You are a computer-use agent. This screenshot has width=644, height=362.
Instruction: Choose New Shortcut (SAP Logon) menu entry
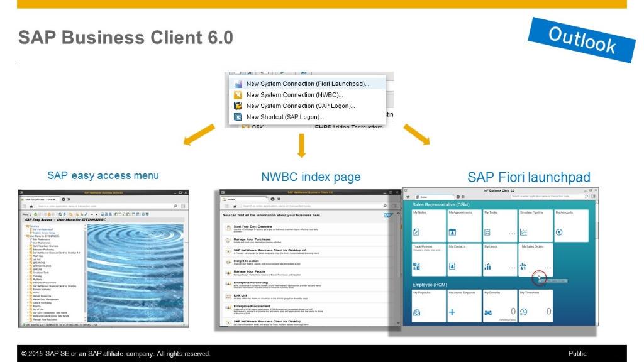click(x=307, y=117)
